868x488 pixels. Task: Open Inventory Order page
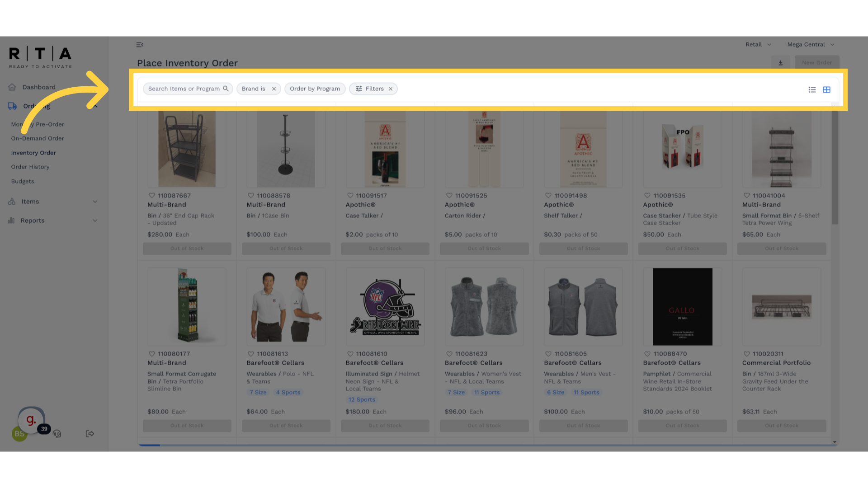point(33,153)
